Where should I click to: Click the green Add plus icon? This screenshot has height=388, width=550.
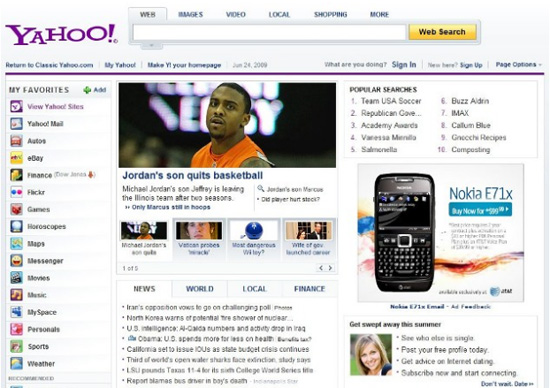(87, 90)
